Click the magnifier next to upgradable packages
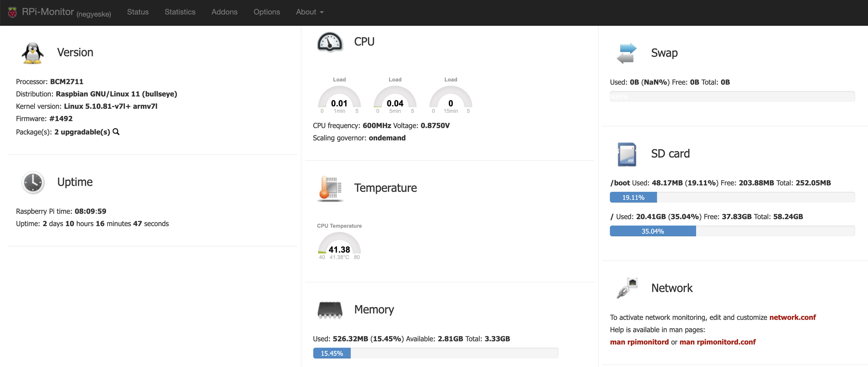The image size is (868, 367). click(116, 132)
